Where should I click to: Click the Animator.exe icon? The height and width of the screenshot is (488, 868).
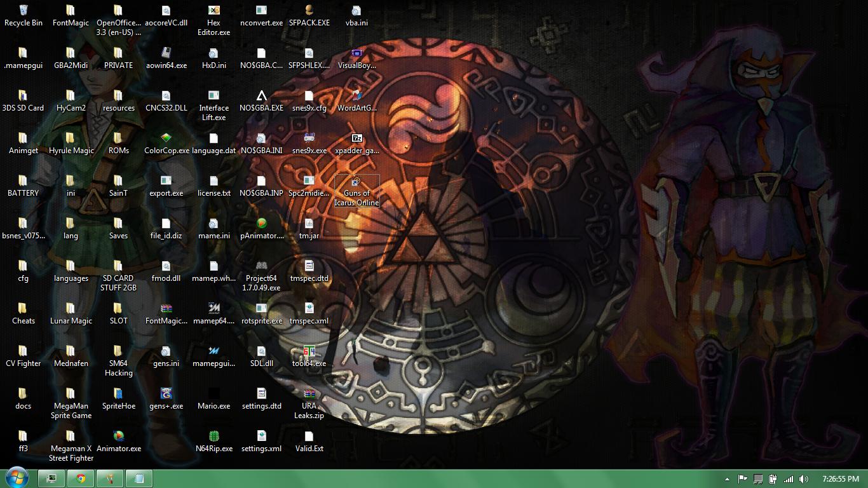coord(119,442)
